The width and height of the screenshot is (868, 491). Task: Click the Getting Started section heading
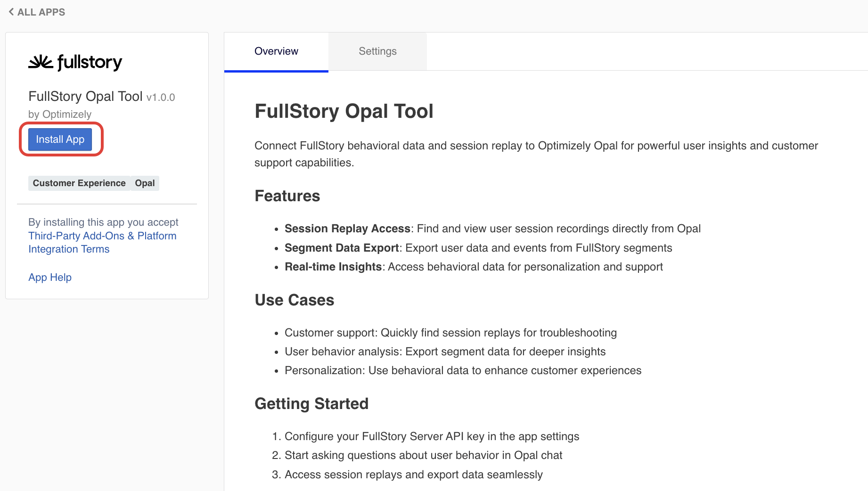[311, 404]
